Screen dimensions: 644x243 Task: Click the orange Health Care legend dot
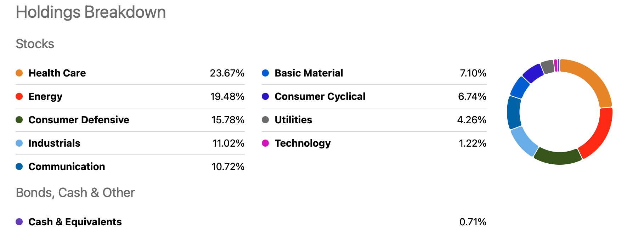19,73
